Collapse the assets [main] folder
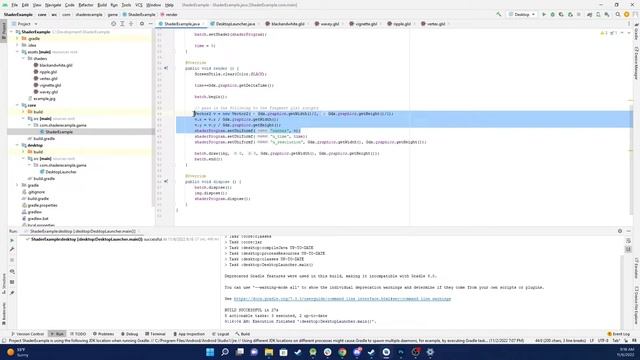Viewport: 640px width, 360px height. 18,52
